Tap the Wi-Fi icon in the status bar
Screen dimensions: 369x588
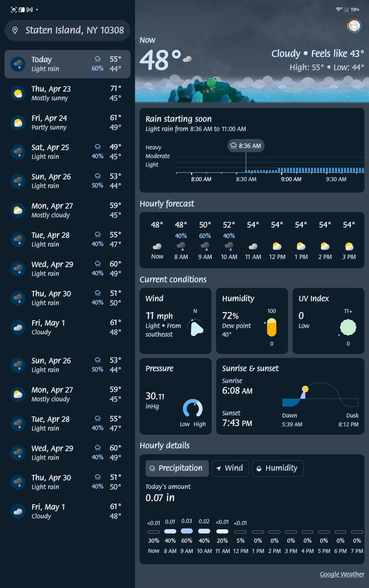(x=338, y=10)
